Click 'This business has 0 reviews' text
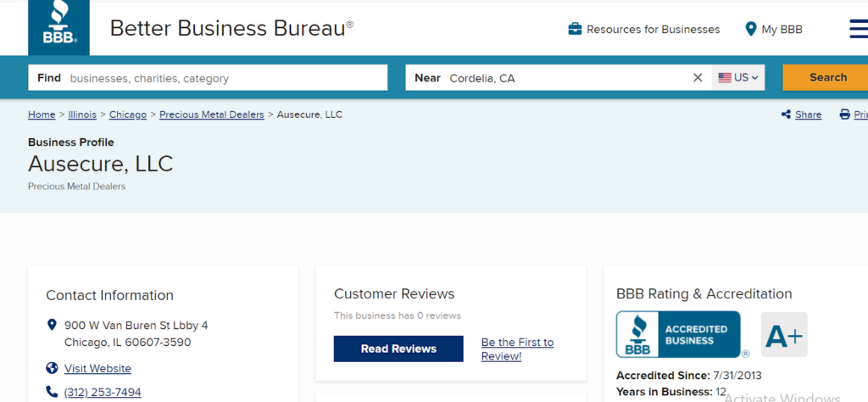This screenshot has width=868, height=402. [x=397, y=315]
